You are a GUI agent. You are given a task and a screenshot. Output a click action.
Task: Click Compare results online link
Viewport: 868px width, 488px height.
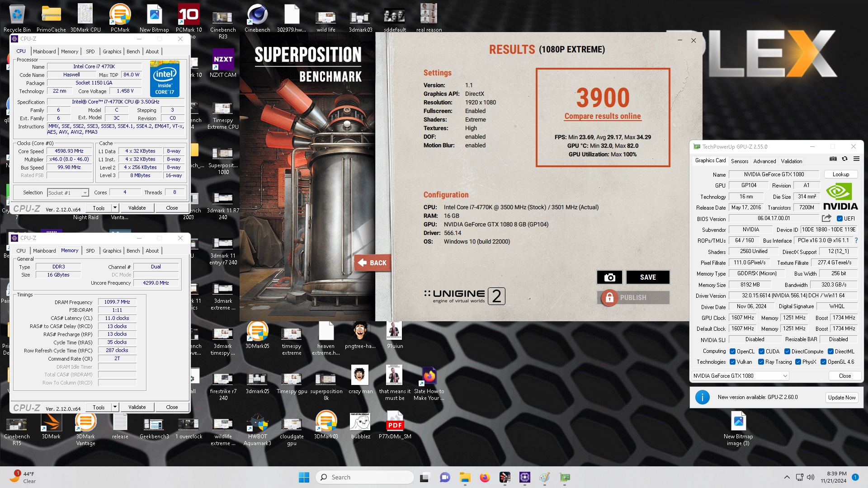coord(603,116)
